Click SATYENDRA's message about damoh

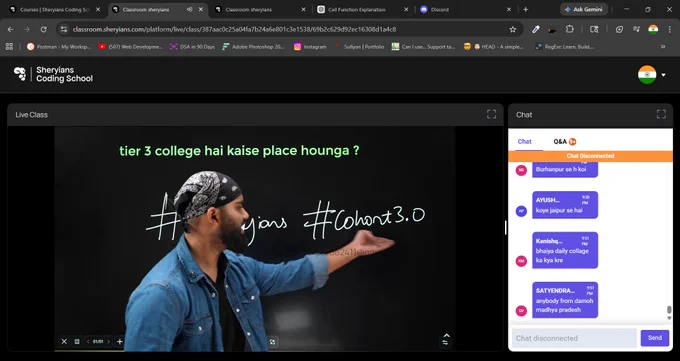[x=565, y=300]
